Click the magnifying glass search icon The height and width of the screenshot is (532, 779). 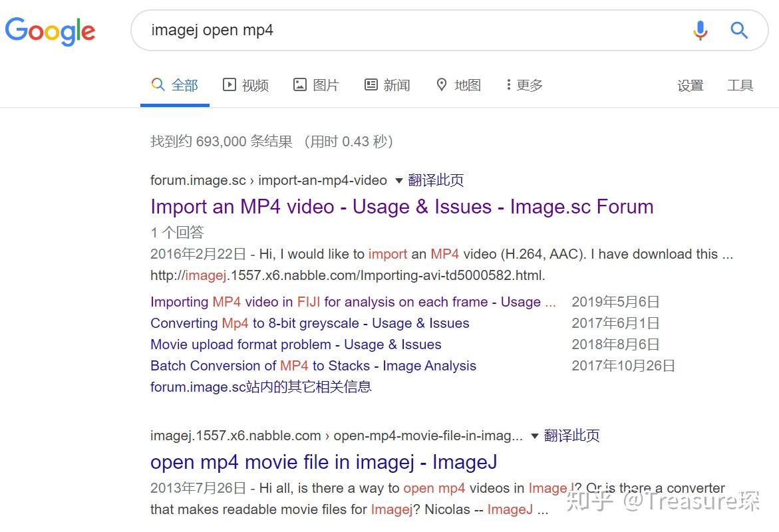point(740,30)
